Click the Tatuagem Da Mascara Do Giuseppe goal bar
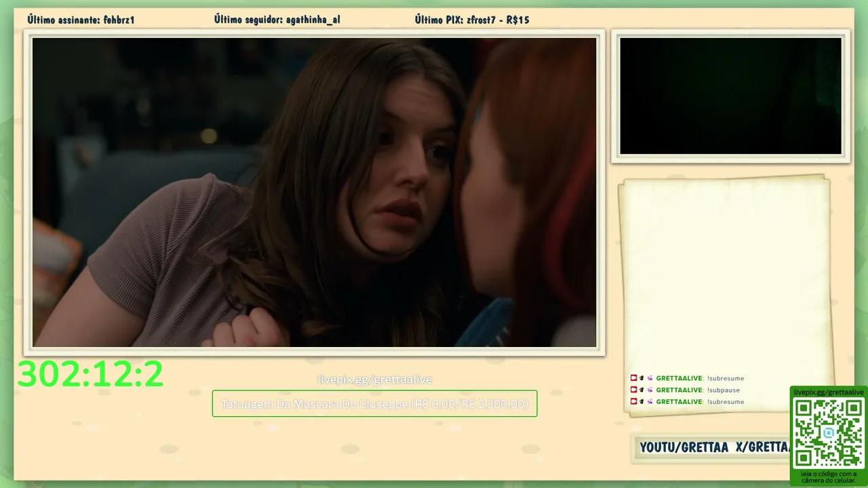This screenshot has width=868, height=488. pyautogui.click(x=374, y=403)
